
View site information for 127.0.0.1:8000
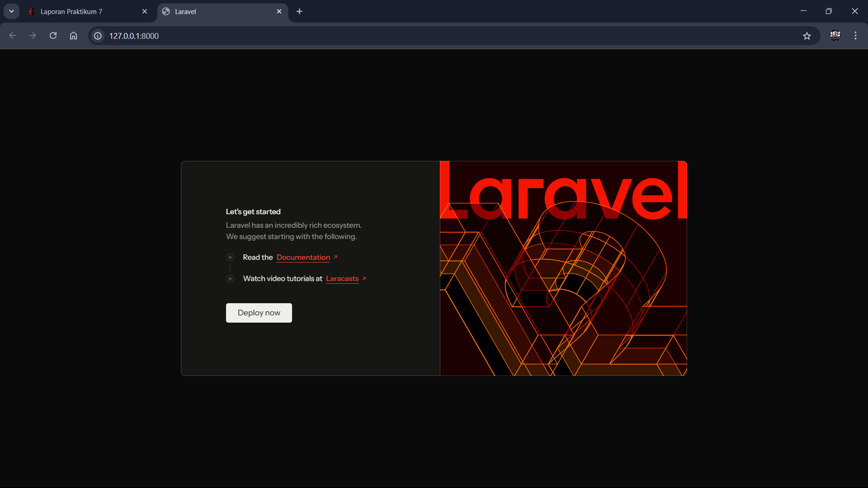point(97,36)
